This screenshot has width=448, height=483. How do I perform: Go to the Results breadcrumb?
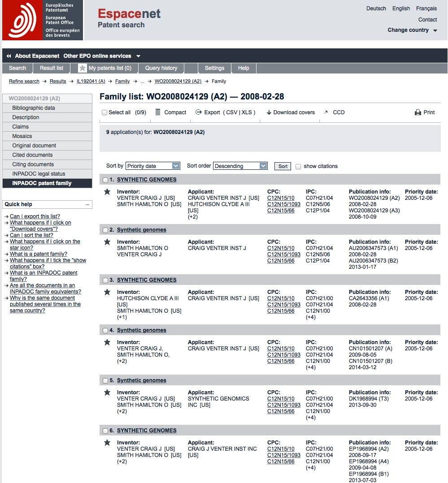[x=58, y=82]
